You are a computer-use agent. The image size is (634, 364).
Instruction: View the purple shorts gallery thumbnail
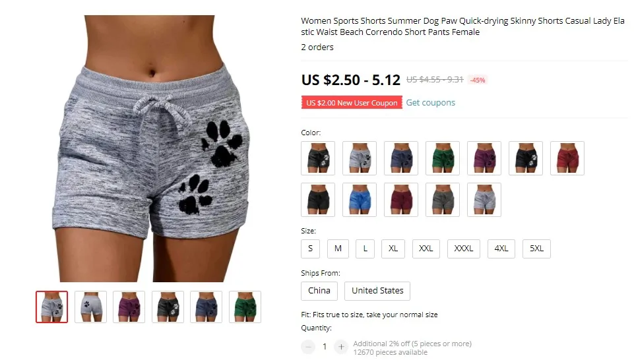coord(129,307)
